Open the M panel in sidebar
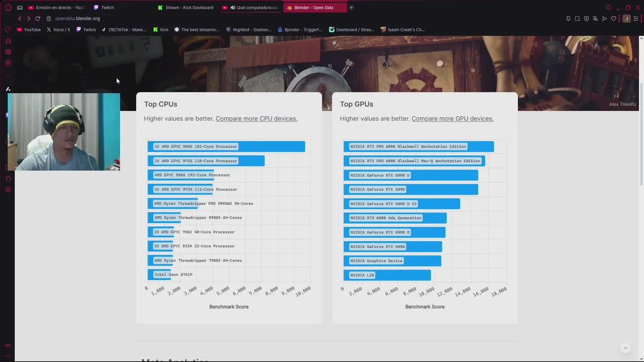644x362 pixels. [x=8, y=63]
